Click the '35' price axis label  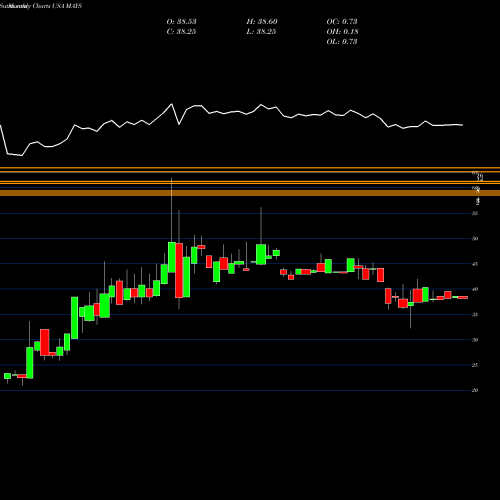[475, 314]
